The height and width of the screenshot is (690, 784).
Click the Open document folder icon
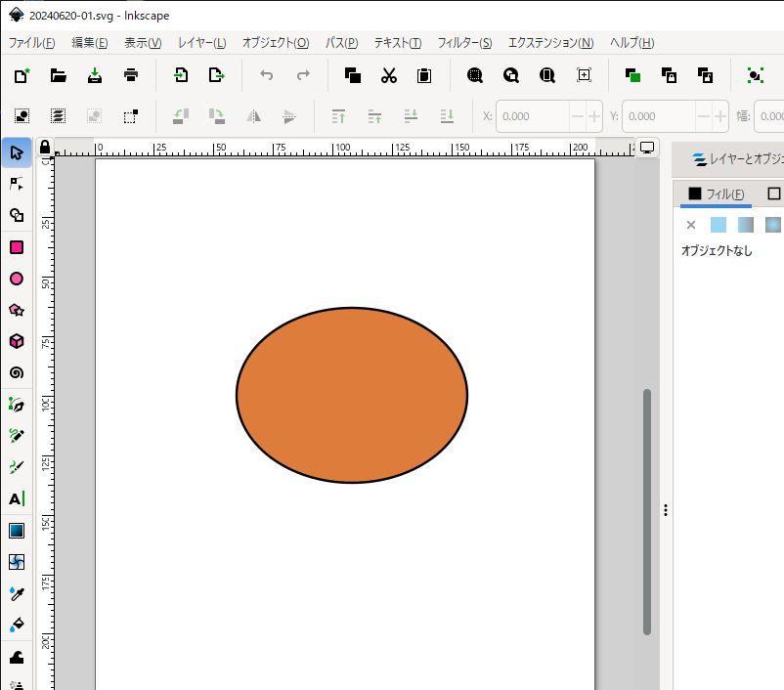pos(59,75)
